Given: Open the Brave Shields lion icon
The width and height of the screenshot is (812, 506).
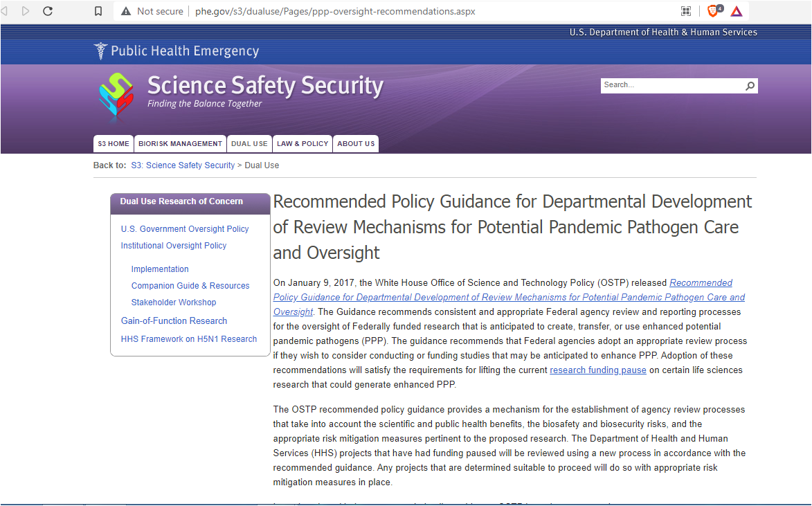Looking at the screenshot, I should click(x=714, y=10).
